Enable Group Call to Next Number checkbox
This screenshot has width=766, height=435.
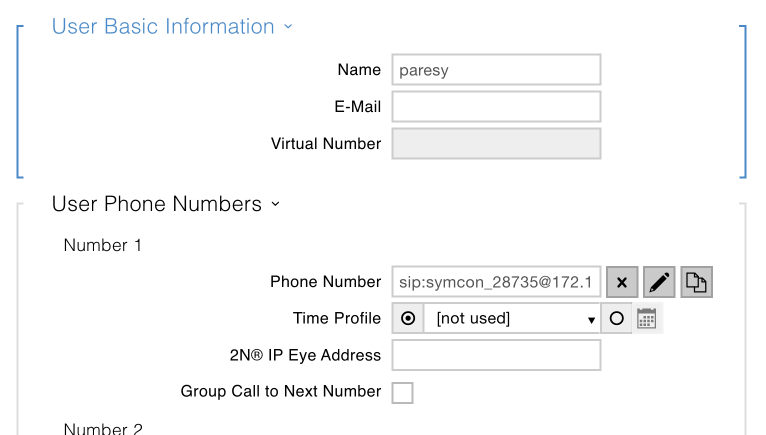pos(403,392)
